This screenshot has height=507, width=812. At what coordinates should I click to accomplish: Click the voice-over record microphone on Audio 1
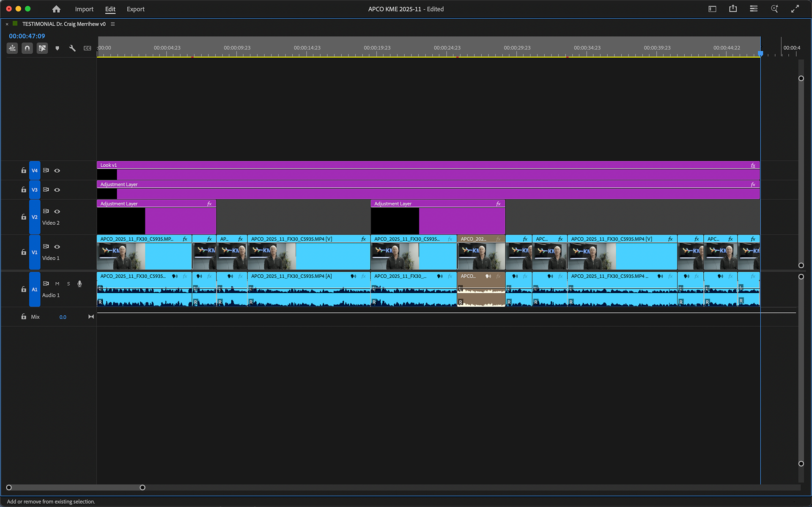pos(79,284)
